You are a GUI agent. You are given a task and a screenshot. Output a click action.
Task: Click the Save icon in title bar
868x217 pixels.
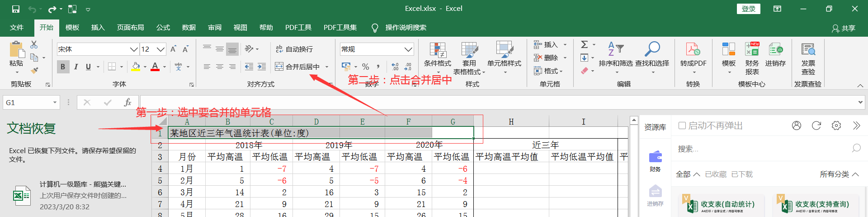click(x=16, y=9)
